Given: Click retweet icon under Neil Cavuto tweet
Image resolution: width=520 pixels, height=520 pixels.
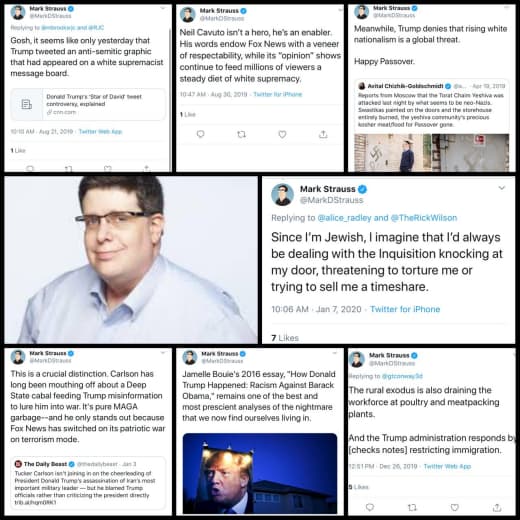Looking at the screenshot, I should pos(241,134).
